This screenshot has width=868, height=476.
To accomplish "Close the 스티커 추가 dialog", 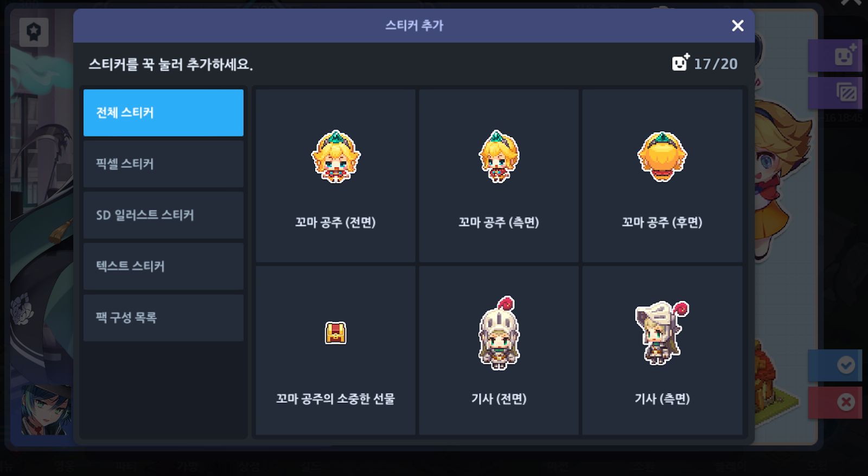I will point(737,25).
